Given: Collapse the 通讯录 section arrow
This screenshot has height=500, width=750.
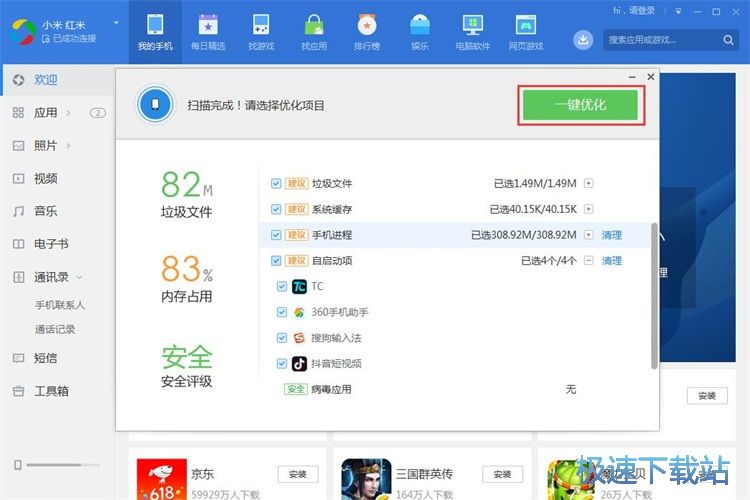Looking at the screenshot, I should tap(79, 277).
